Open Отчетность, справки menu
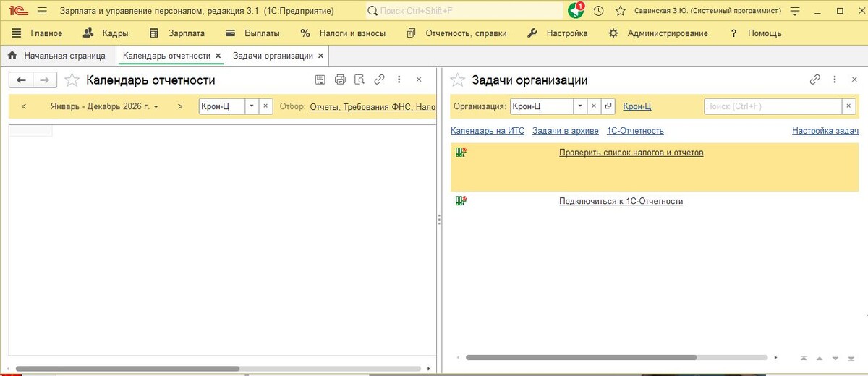Image resolution: width=868 pixels, height=376 pixels. (457, 33)
